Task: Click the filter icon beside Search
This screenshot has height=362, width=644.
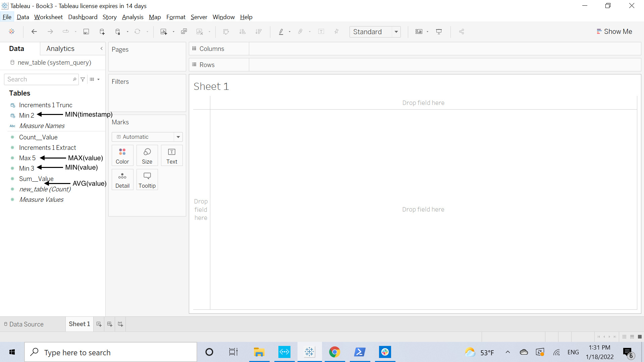Action: pyautogui.click(x=83, y=79)
